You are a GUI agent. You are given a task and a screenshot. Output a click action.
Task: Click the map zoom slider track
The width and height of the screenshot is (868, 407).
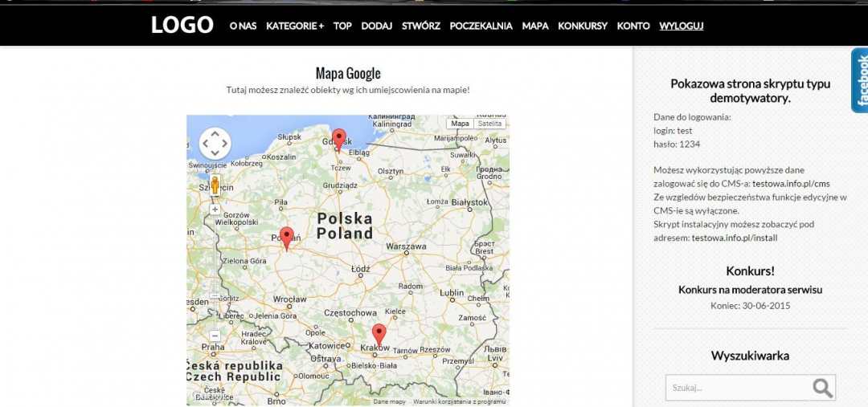click(215, 273)
